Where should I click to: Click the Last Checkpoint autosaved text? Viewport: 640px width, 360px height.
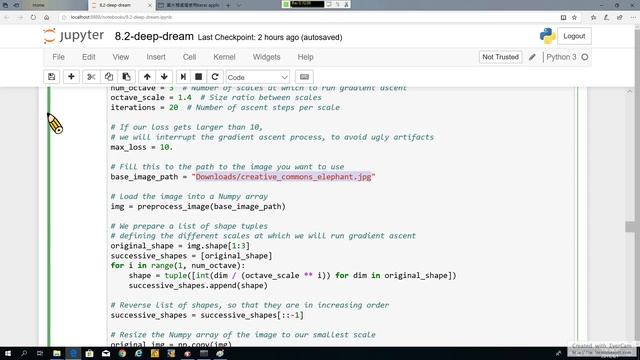coord(270,37)
